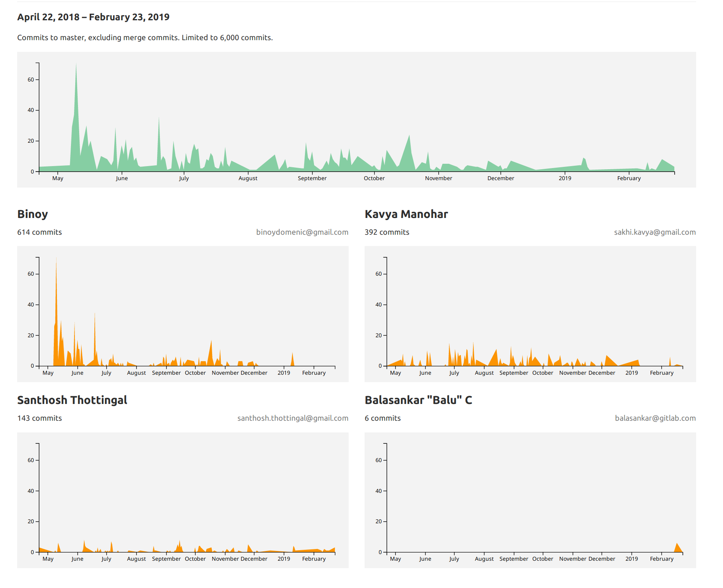Click '6 commits' under Balasankar
723x588 pixels.
[x=383, y=418]
